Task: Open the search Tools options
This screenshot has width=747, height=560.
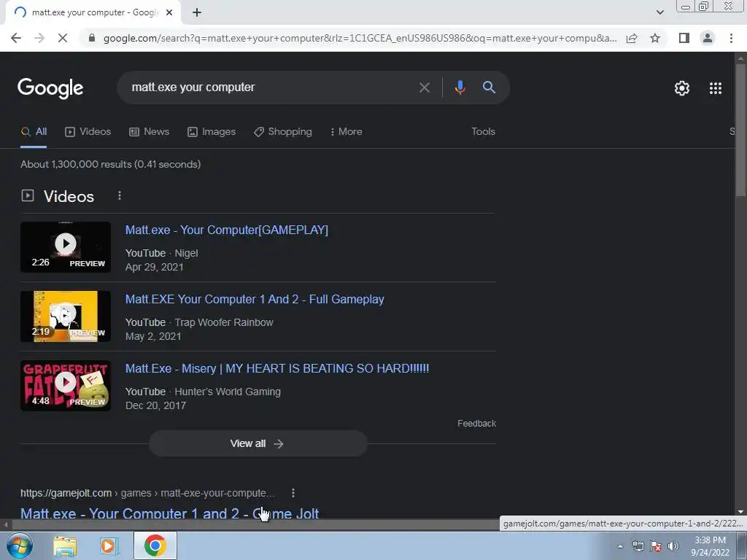Action: (483, 131)
